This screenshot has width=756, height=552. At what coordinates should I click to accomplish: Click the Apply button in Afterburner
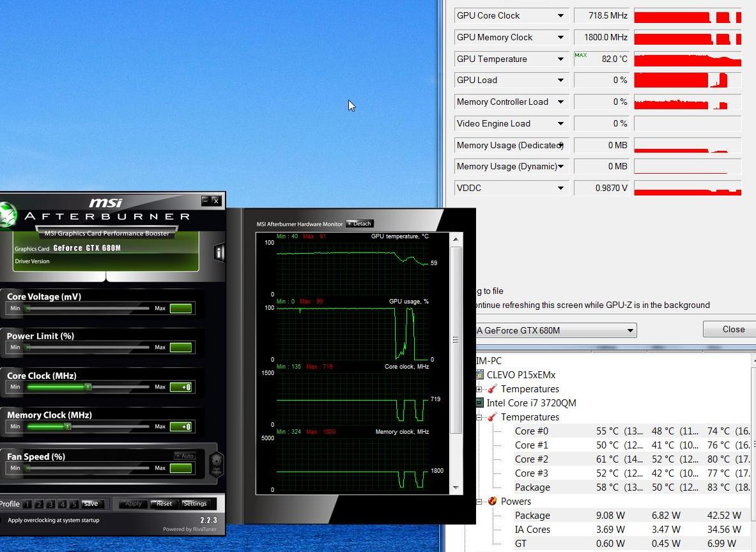133,504
